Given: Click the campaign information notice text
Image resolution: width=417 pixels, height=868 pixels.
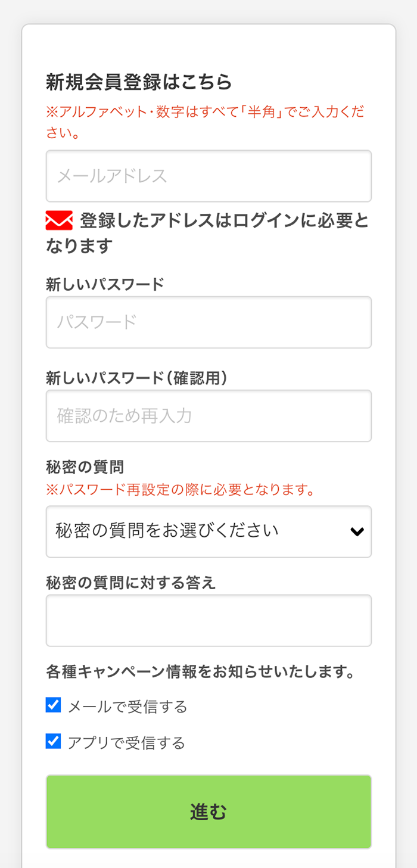Looking at the screenshot, I should click(201, 672).
